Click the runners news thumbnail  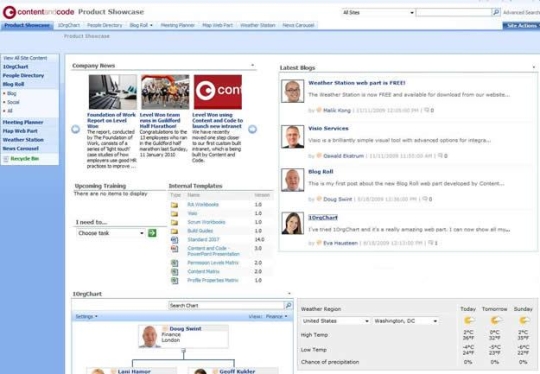point(165,92)
